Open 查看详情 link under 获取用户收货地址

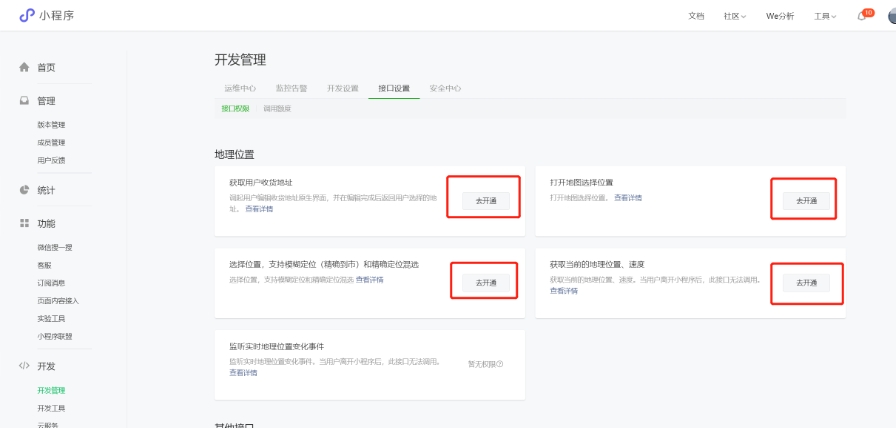click(259, 209)
